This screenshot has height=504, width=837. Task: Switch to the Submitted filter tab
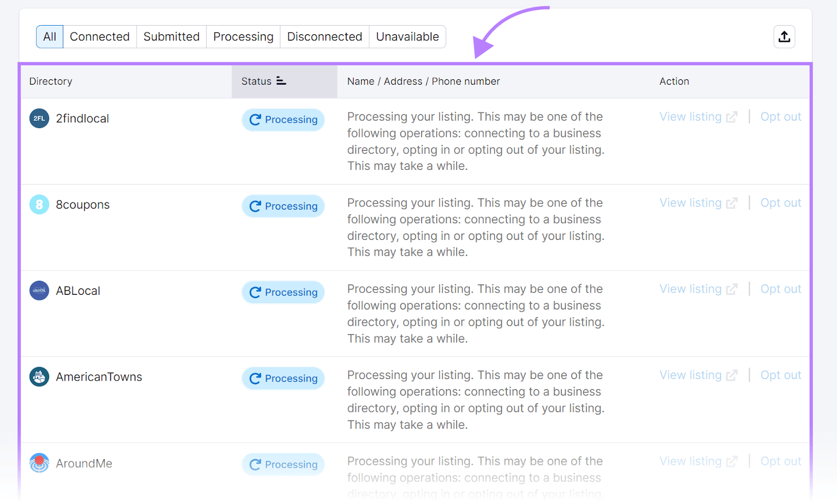pos(172,37)
